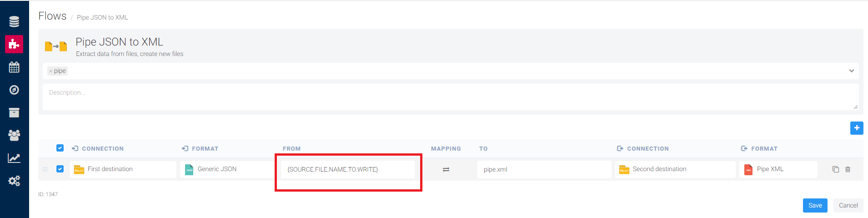Click the compass explorer sidebar icon
The width and height of the screenshot is (868, 218).
tap(14, 90)
